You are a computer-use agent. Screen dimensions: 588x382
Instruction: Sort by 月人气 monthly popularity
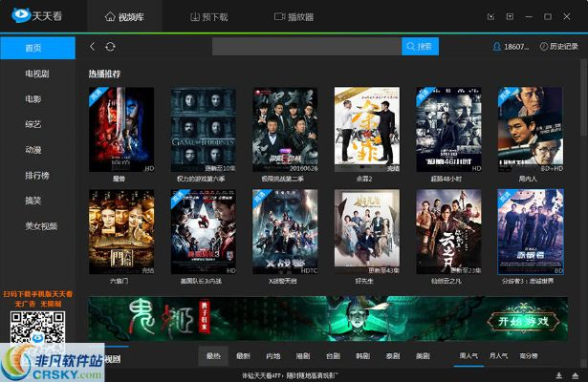498,356
